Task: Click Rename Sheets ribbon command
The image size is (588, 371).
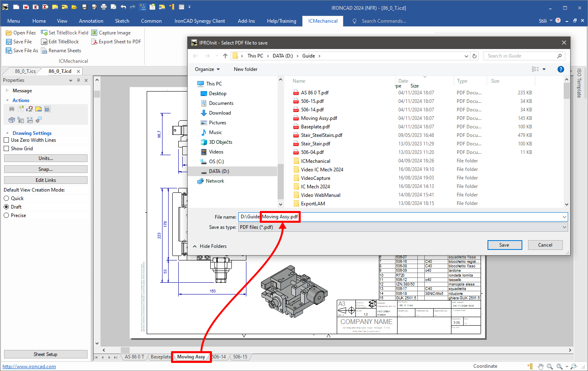Action: pos(61,51)
